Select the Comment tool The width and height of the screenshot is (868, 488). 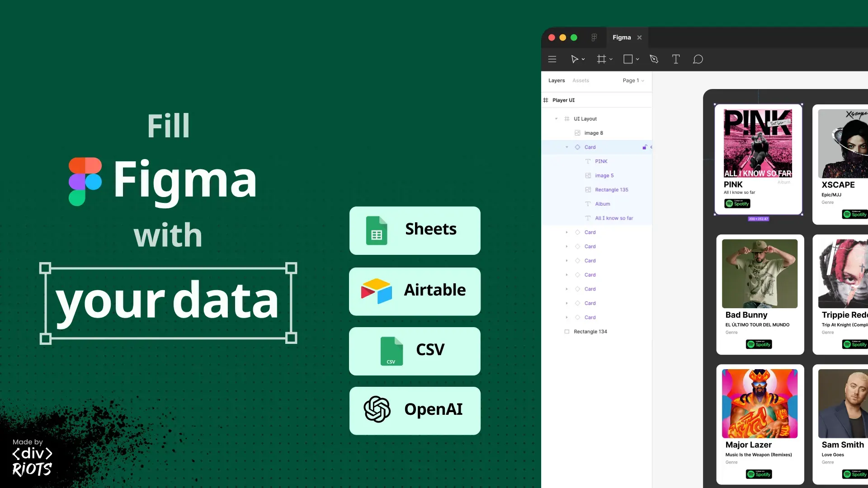(x=698, y=59)
